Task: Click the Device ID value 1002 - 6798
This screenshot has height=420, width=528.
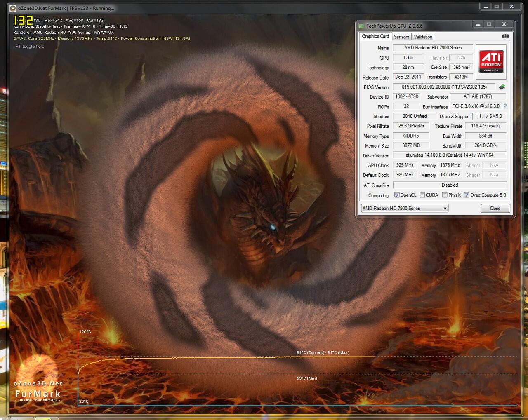Action: point(407,97)
